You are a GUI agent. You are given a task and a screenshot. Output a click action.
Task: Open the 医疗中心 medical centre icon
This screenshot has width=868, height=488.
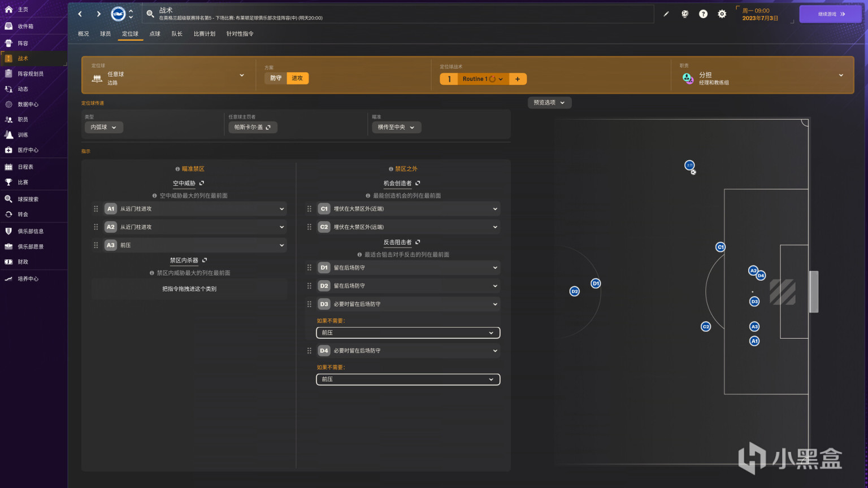8,150
